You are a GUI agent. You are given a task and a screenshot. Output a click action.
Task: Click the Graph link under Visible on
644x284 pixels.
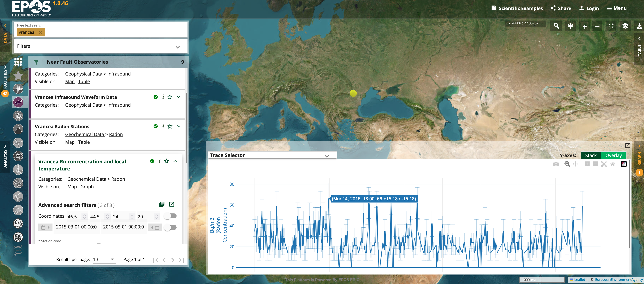coord(87,187)
